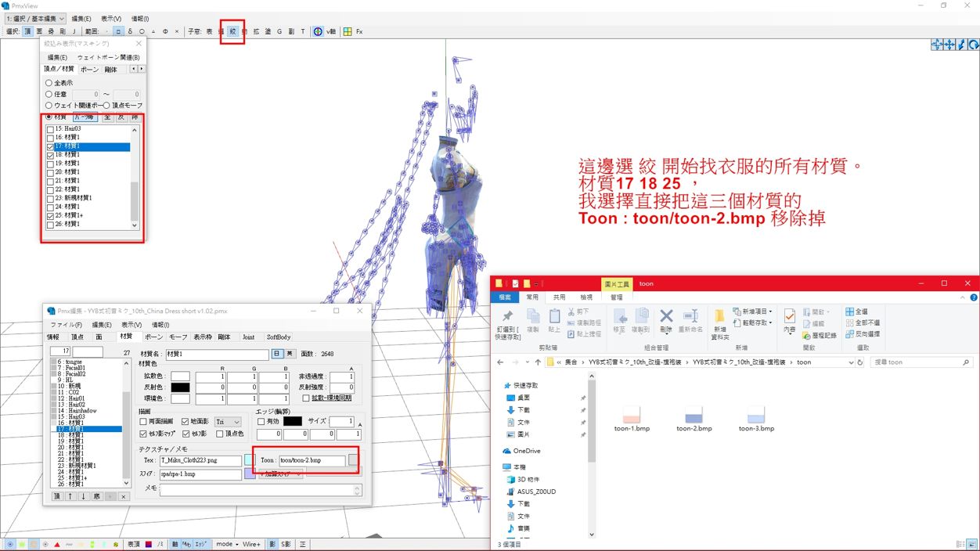This screenshot has width=980, height=551.
Task: Open the 表 sub-window toolbar button
Action: 209,32
